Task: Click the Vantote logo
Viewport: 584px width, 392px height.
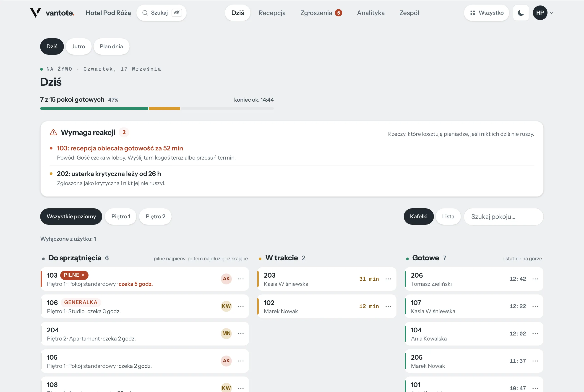Action: [52, 13]
